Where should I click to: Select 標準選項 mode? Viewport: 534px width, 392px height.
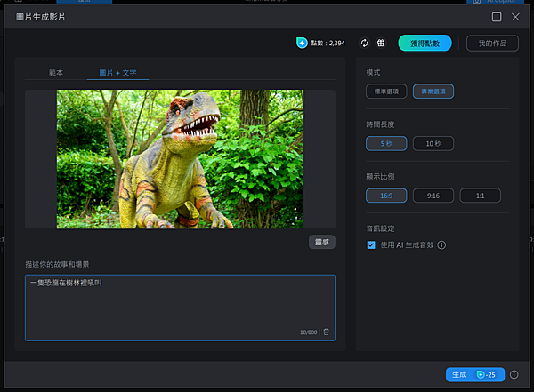click(x=386, y=92)
